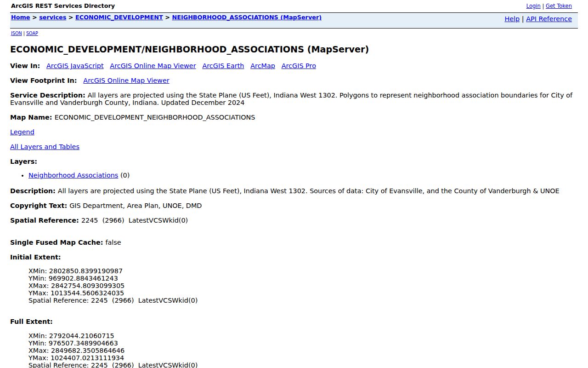View in ArcGIS JavaScript
Image resolution: width=588 pixels, height=368 pixels.
[x=75, y=66]
